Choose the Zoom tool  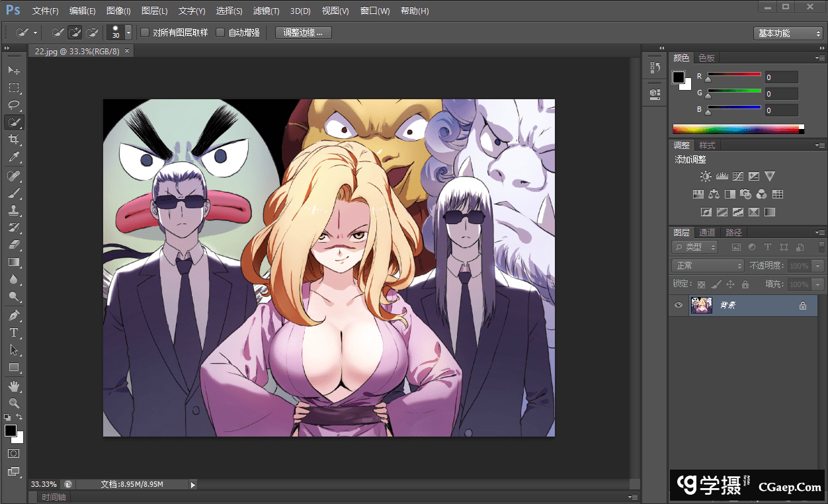(15, 403)
